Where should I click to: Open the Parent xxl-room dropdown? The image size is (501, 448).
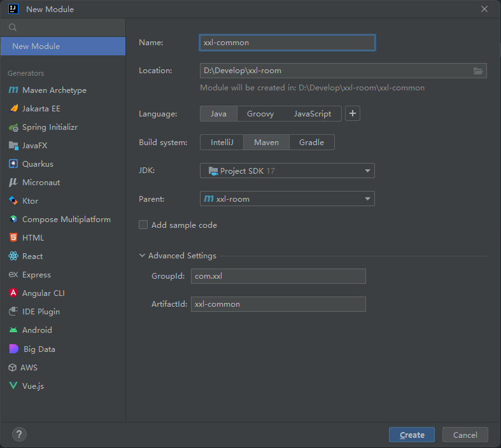pyautogui.click(x=287, y=199)
